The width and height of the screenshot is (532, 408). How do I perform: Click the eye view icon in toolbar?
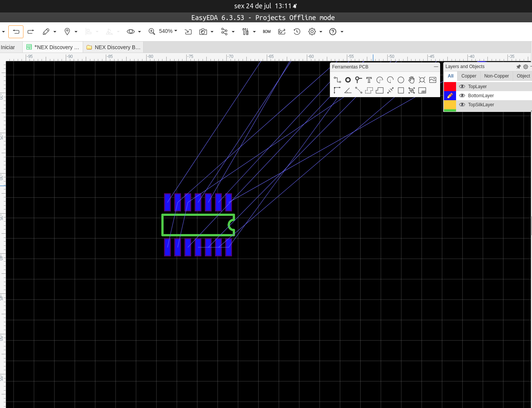(x=131, y=32)
